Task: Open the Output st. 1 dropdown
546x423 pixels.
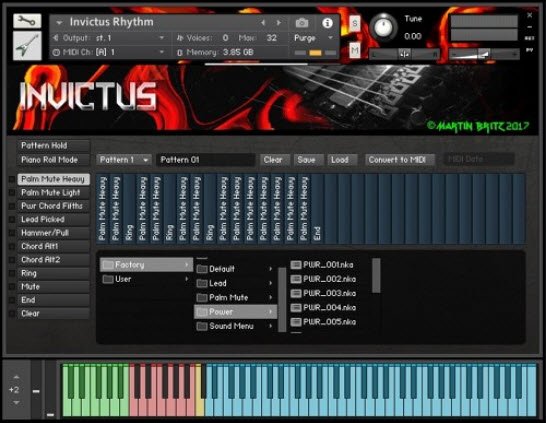Action: pyautogui.click(x=110, y=38)
